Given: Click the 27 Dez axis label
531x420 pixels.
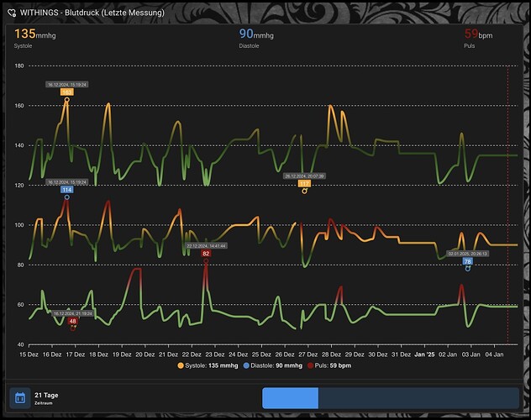Looking at the screenshot, I should 308,354.
